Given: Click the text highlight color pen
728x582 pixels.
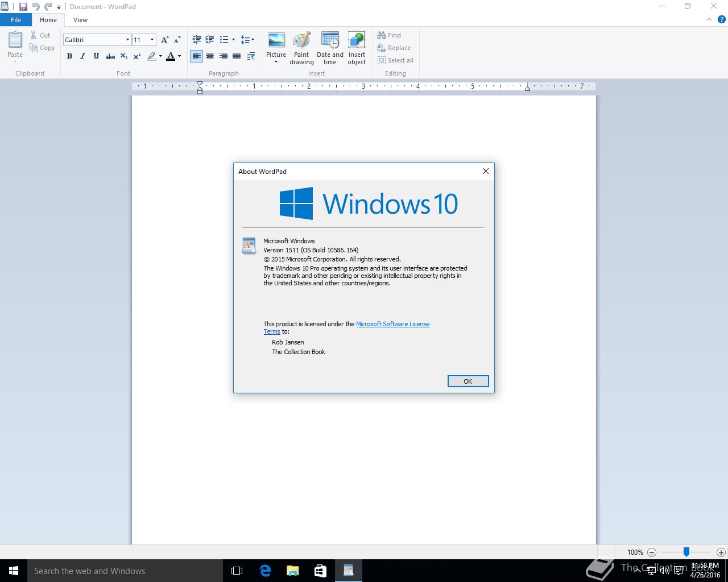Looking at the screenshot, I should 151,56.
